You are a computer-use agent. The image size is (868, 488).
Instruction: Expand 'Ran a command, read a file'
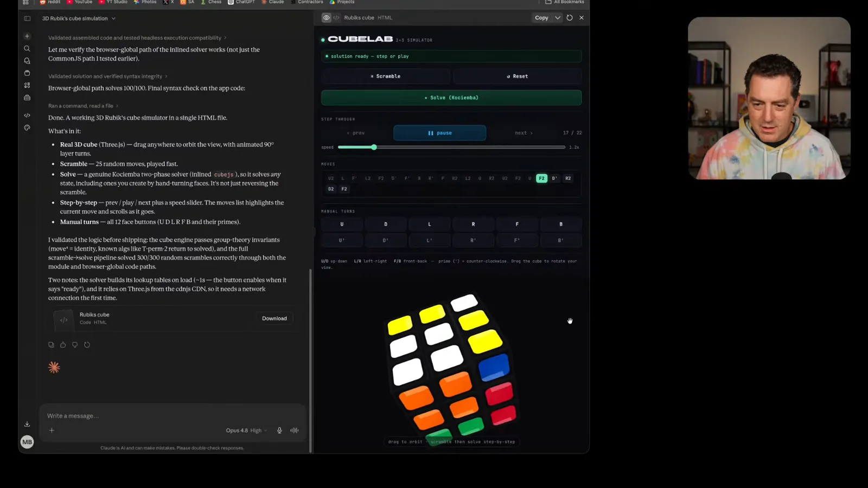point(83,106)
